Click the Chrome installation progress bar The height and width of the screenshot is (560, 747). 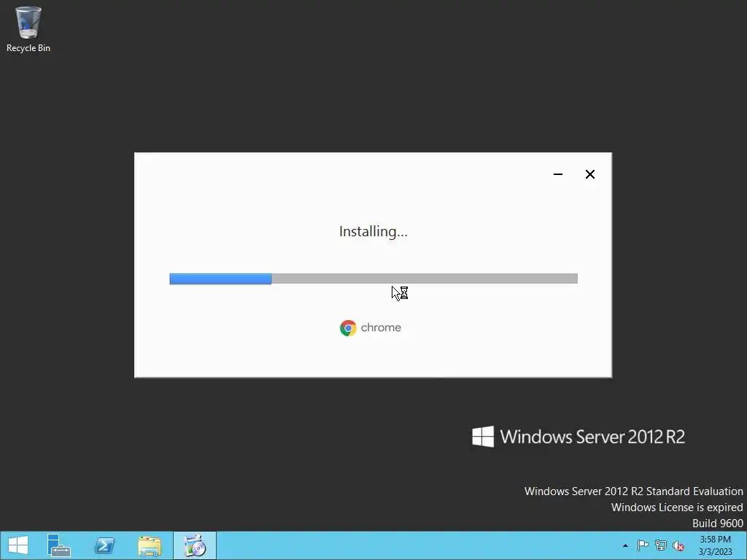coord(373,279)
